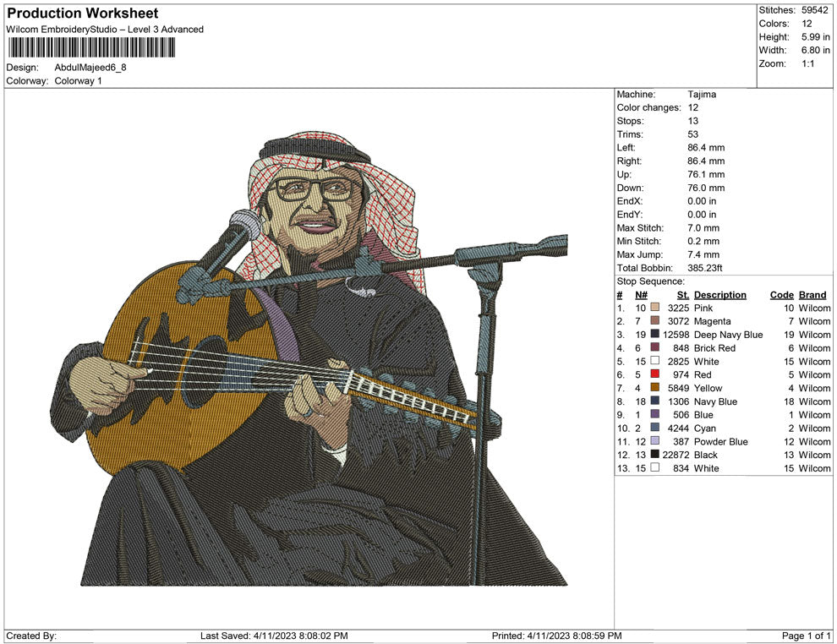
Task: Select the Blue swatch with 506 stitches
Action: coord(655,414)
